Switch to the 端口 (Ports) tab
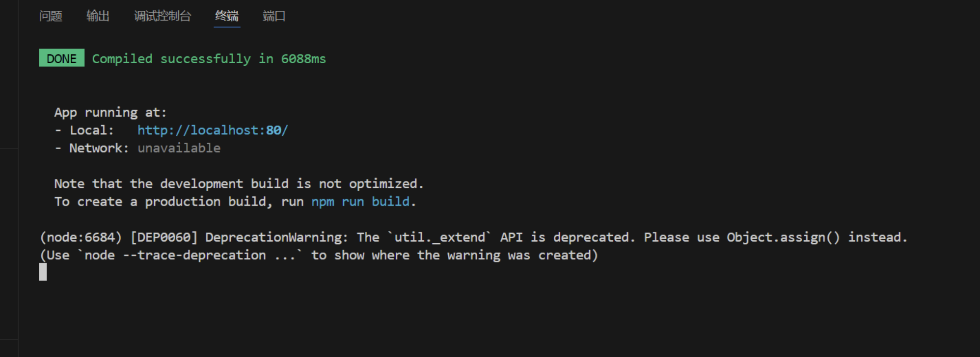980x357 pixels. (273, 16)
